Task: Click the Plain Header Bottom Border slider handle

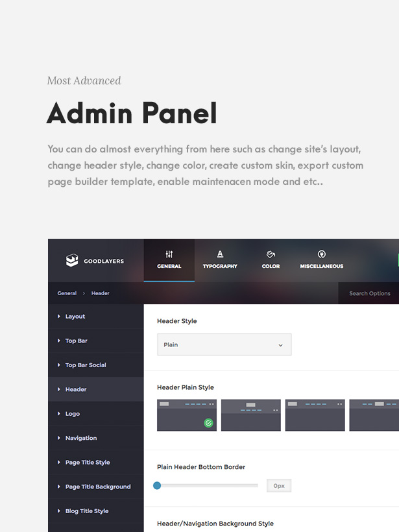Action: point(157,485)
